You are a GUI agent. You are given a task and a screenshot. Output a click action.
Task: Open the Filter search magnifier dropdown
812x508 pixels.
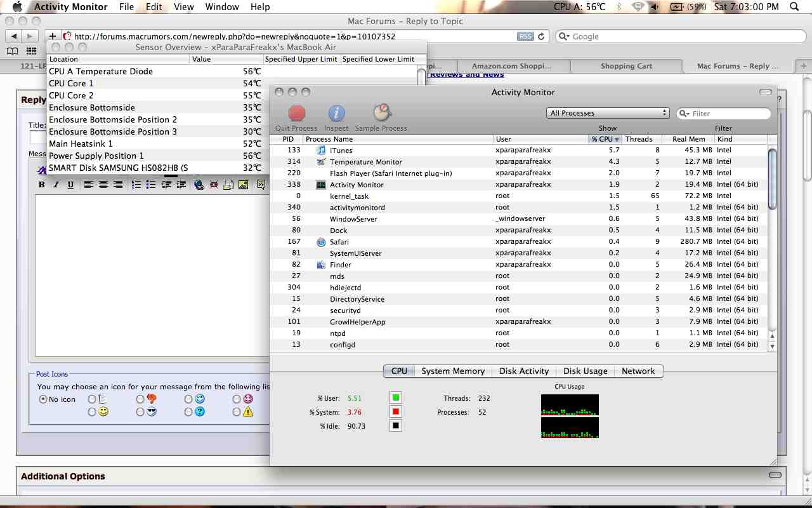pyautogui.click(x=685, y=114)
